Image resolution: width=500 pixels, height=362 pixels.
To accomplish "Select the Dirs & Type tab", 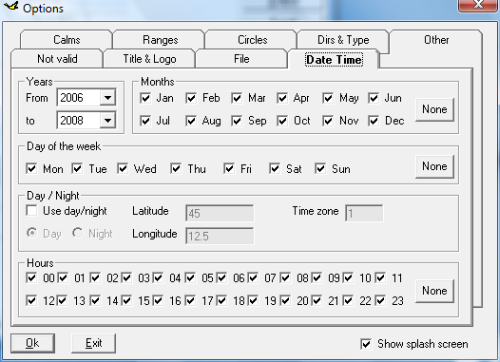I will pyautogui.click(x=343, y=40).
